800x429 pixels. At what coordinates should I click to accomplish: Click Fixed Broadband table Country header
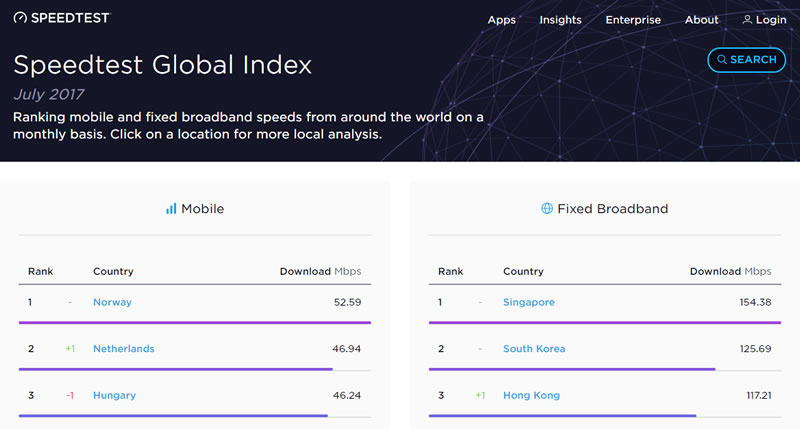tap(523, 271)
